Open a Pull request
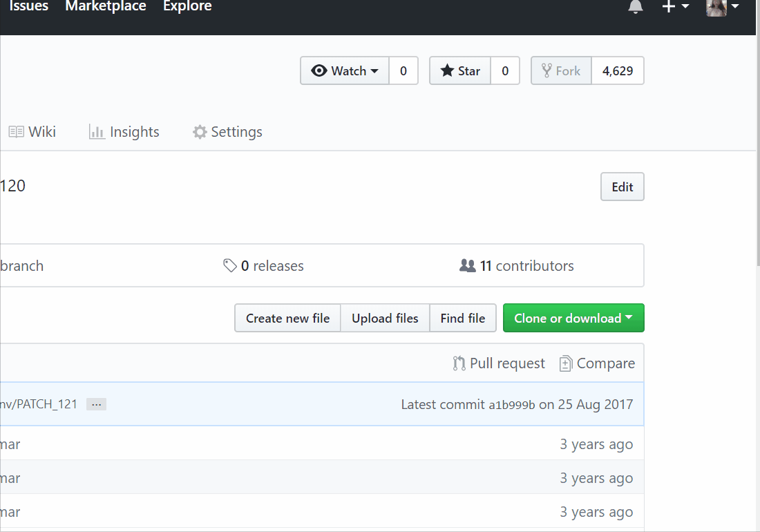 tap(499, 363)
